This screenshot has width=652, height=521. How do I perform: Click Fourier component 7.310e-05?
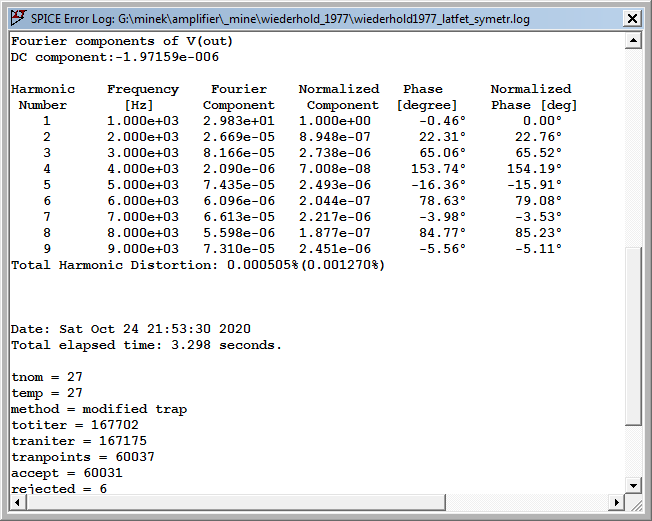point(239,249)
